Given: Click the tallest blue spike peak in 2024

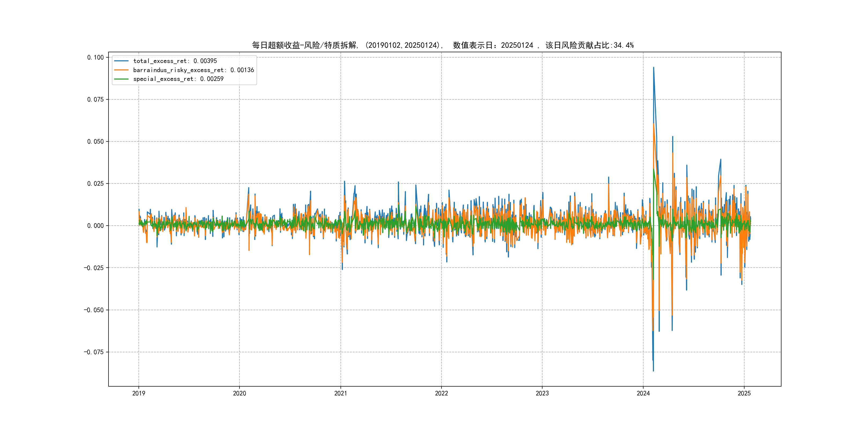Looking at the screenshot, I should click(654, 68).
